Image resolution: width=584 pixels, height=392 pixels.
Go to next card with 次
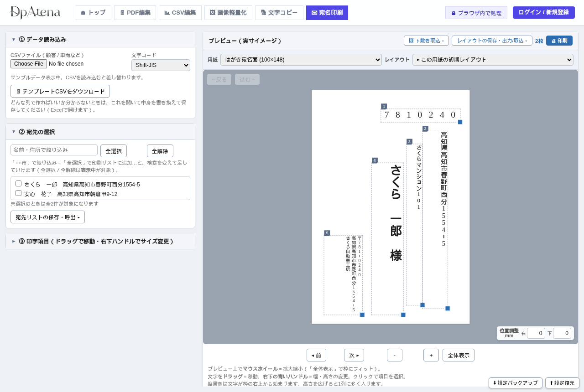click(x=354, y=355)
